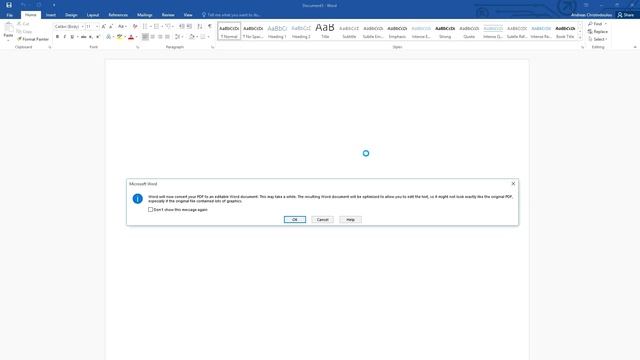Click the Numbering list icon

tap(156, 27)
